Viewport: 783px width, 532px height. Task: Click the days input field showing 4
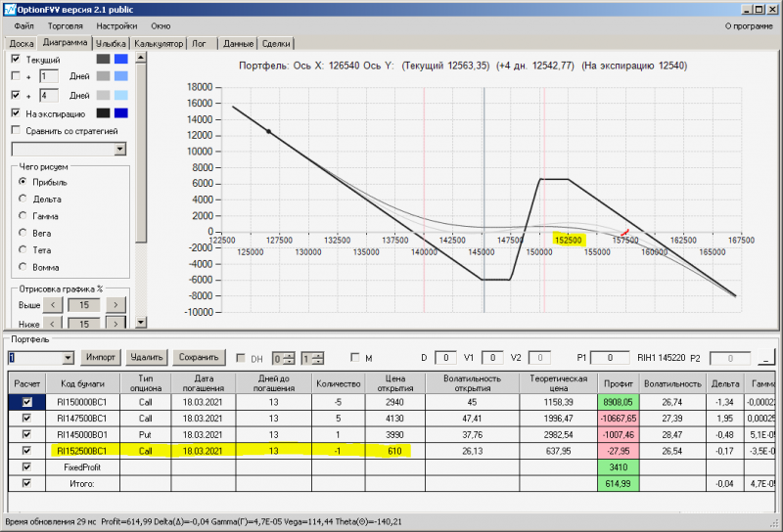tap(48, 95)
